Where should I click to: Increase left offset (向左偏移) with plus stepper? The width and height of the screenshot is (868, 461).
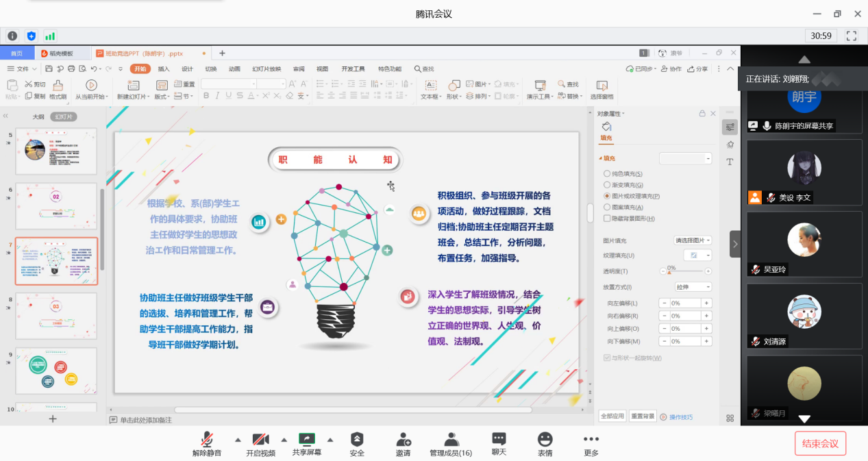click(x=706, y=303)
